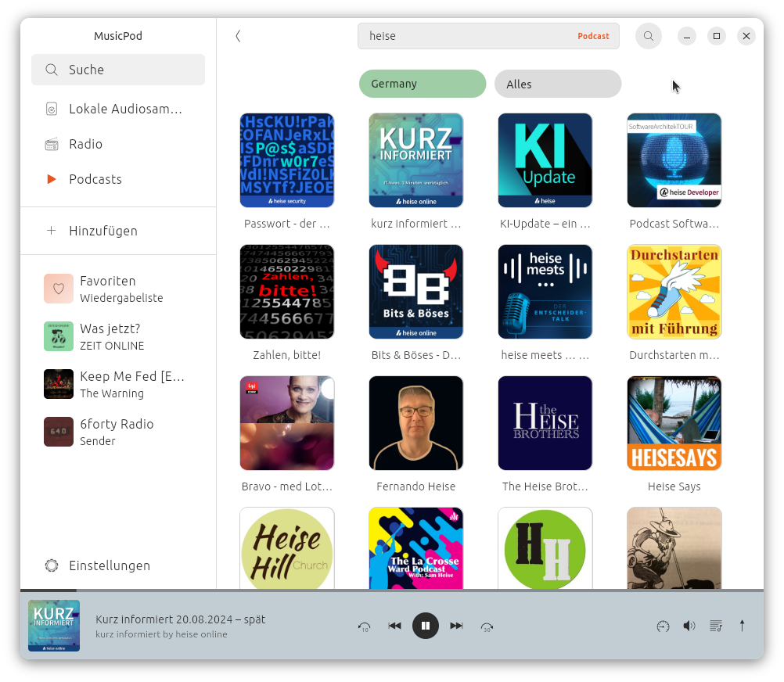This screenshot has height=682, width=784.
Task: Click the Kurz informiert cover in the player
Action: point(54,626)
